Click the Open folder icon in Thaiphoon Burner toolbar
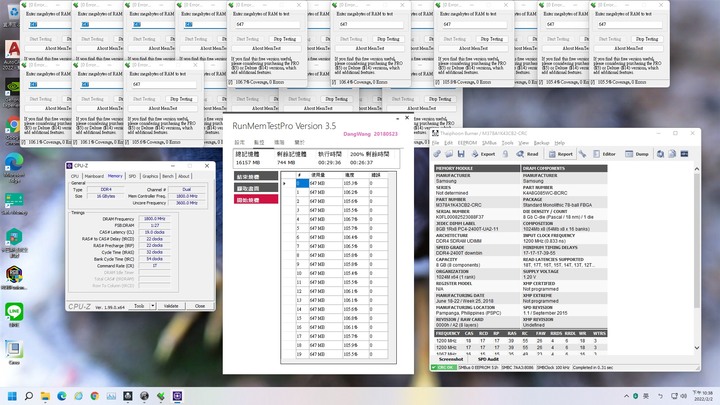This screenshot has height=405, width=720. click(449, 154)
